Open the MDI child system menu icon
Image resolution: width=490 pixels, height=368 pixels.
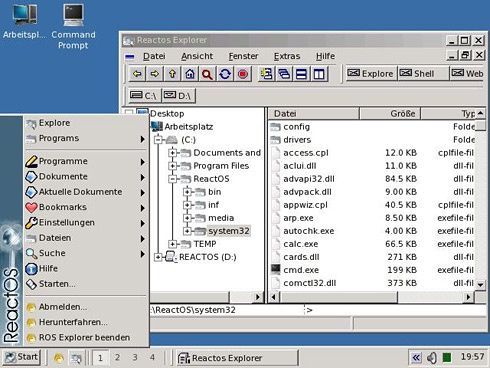pyautogui.click(x=130, y=56)
